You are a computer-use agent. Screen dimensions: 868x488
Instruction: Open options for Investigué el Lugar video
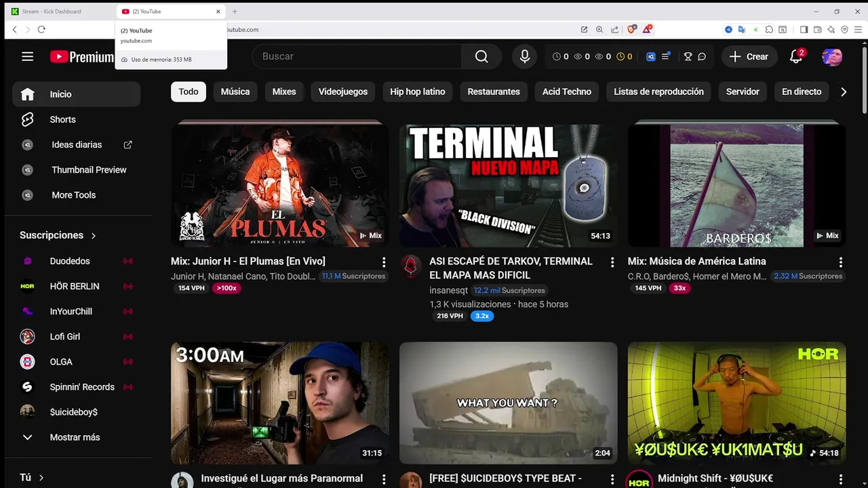pos(384,479)
